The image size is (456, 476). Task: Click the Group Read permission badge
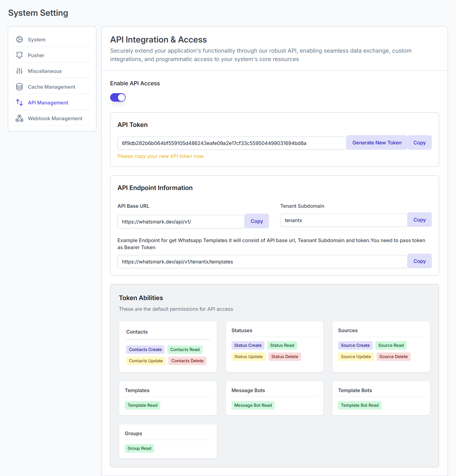click(x=139, y=448)
